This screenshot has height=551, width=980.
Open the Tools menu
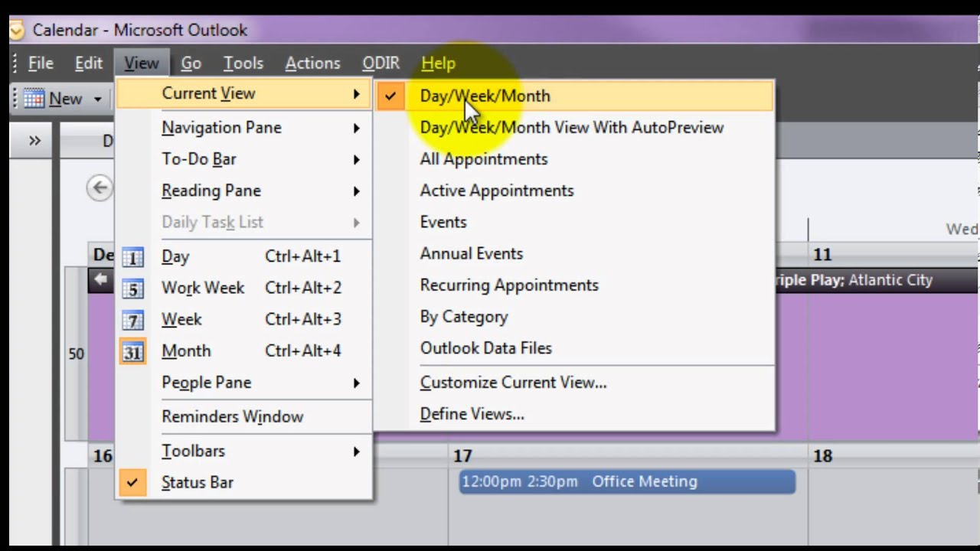point(243,64)
